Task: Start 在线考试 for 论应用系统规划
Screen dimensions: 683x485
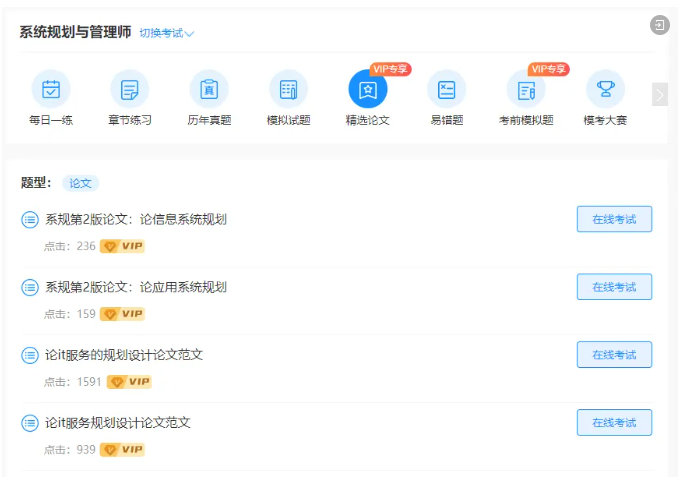Action: pos(614,287)
